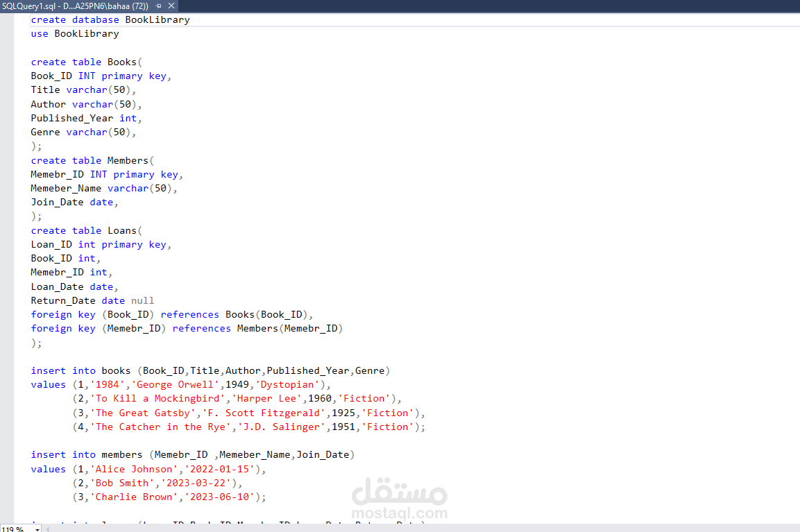This screenshot has width=800, height=532.
Task: Click the horizontal scrollbar left arrow
Action: pos(47,529)
